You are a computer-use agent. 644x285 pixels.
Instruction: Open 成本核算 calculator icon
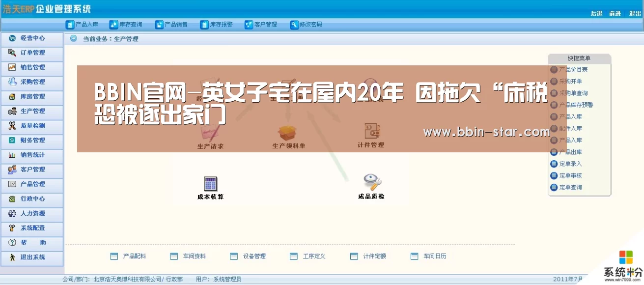tap(210, 188)
